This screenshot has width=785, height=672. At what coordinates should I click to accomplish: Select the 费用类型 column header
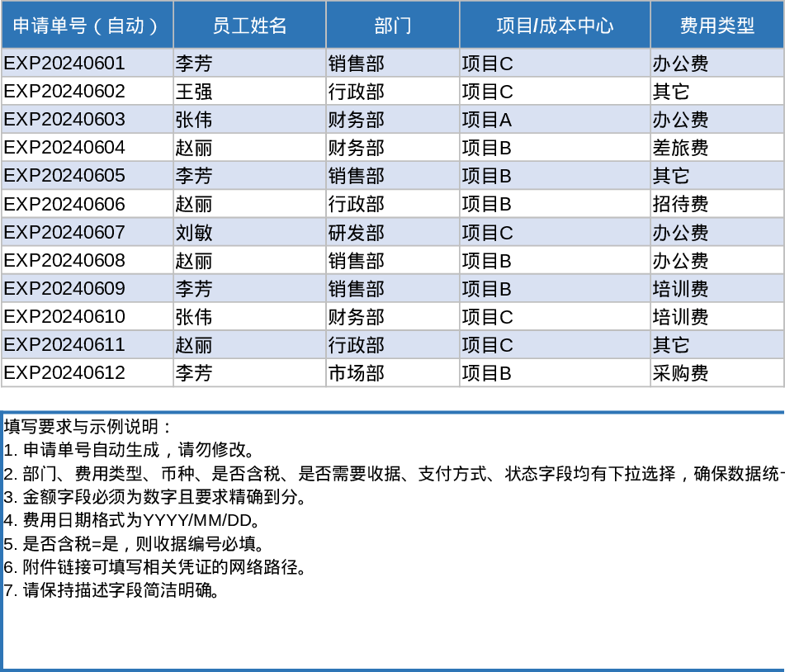[x=716, y=25]
